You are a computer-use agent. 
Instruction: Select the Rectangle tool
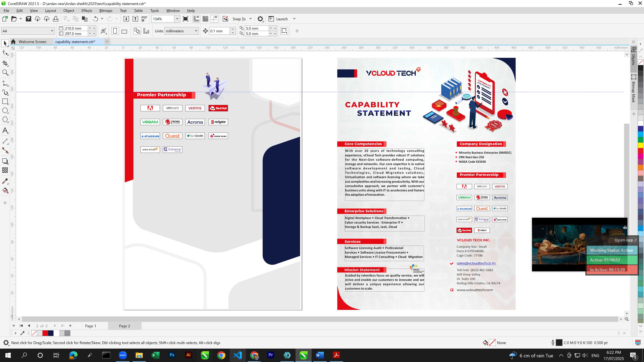pyautogui.click(x=5, y=101)
